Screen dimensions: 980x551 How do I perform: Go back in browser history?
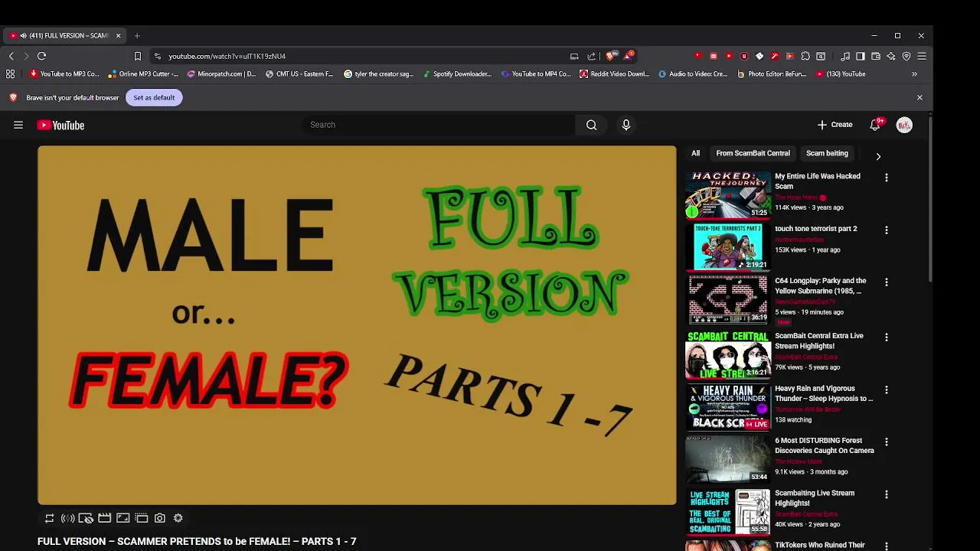[x=11, y=56]
